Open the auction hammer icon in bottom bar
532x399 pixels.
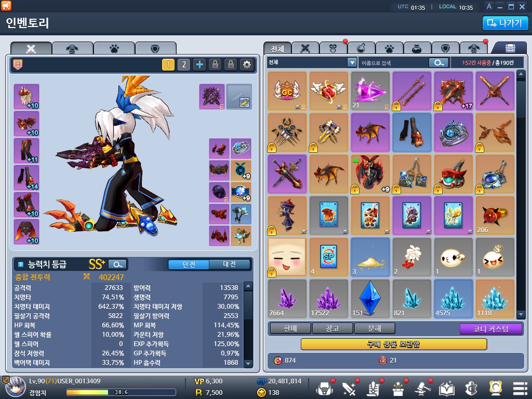[423, 389]
